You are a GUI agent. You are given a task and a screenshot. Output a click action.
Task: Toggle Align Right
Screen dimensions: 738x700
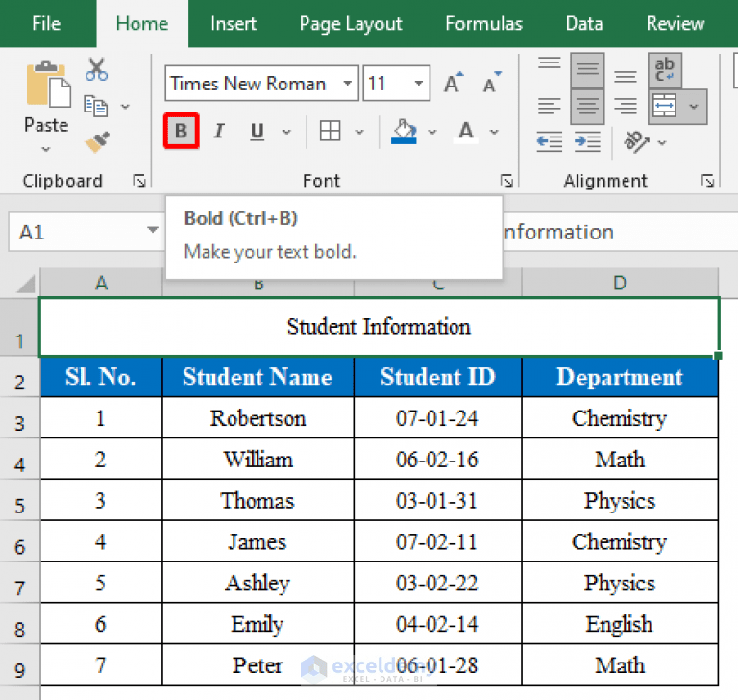coord(626,106)
